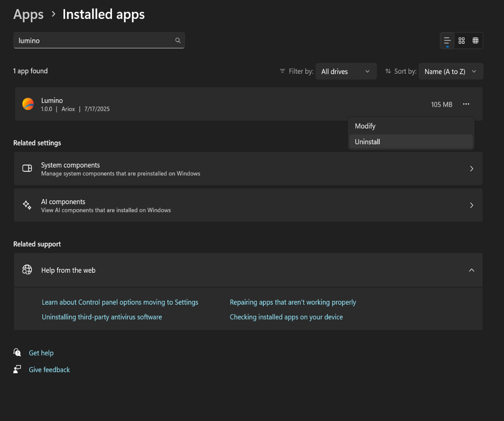Image resolution: width=504 pixels, height=421 pixels.
Task: Click the Get help icon
Action: click(x=17, y=352)
